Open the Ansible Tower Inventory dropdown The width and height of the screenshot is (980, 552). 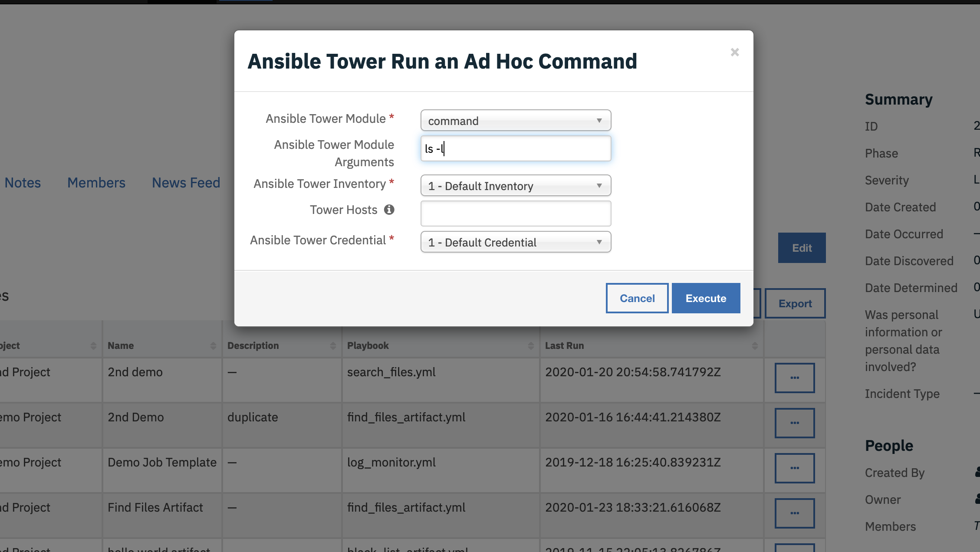516,186
